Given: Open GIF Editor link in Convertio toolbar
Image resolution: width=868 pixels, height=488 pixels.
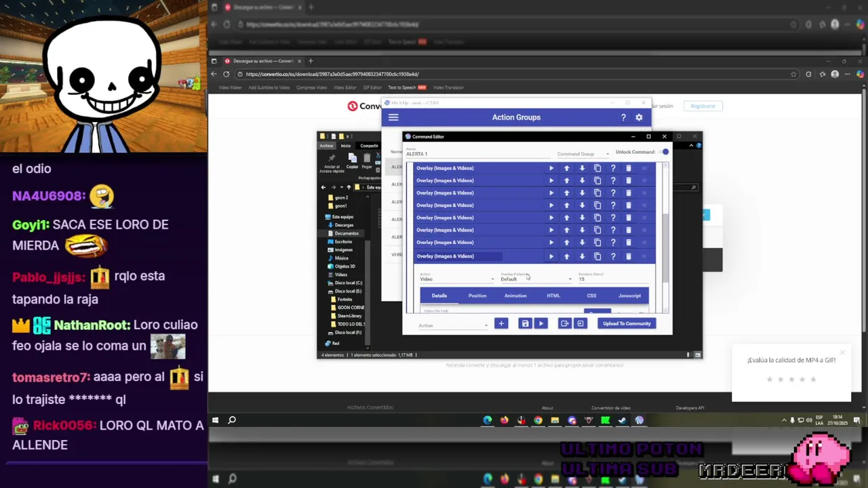Looking at the screenshot, I should (372, 87).
